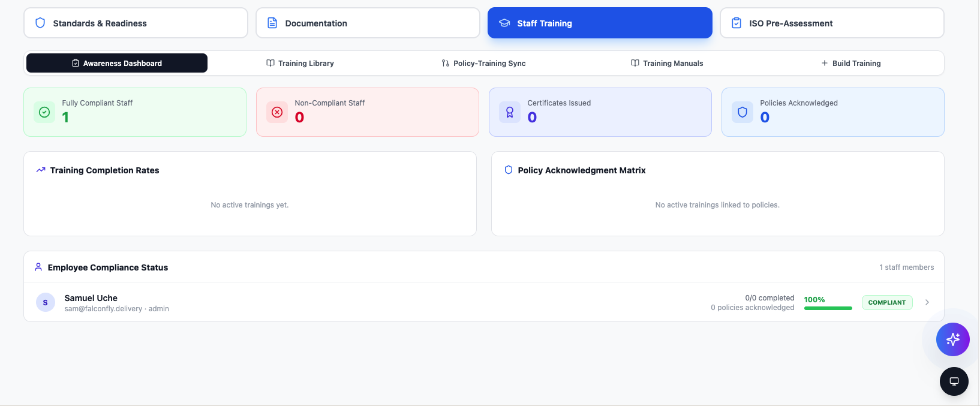Image resolution: width=980 pixels, height=406 pixels.
Task: Click the trend line icon beside Training Completion Rates
Action: [41, 170]
